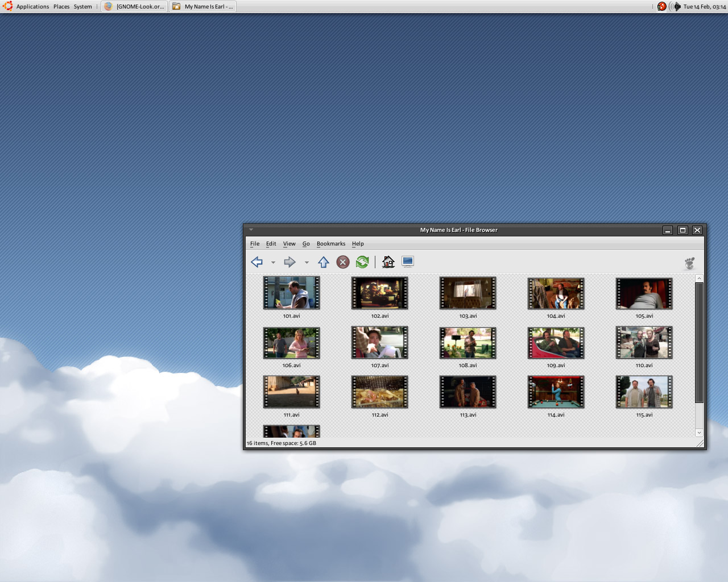Screen dimensions: 728x582
Task: Open the File menu
Action: (255, 244)
